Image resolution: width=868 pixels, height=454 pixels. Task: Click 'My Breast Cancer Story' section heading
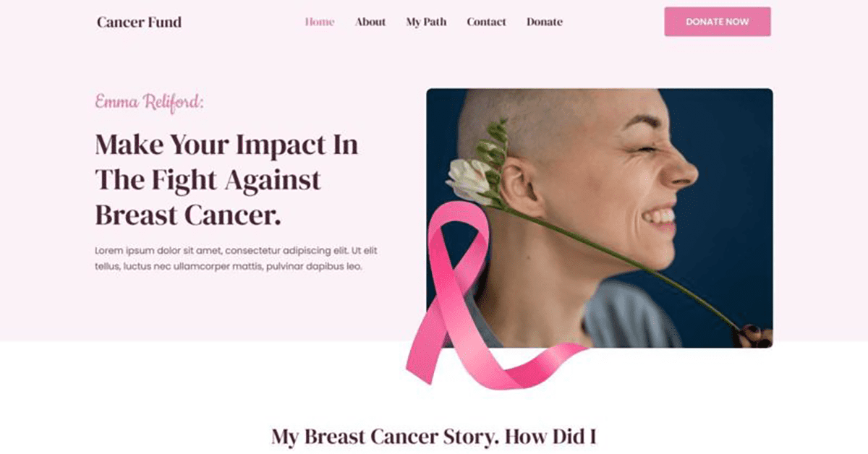[x=434, y=437]
